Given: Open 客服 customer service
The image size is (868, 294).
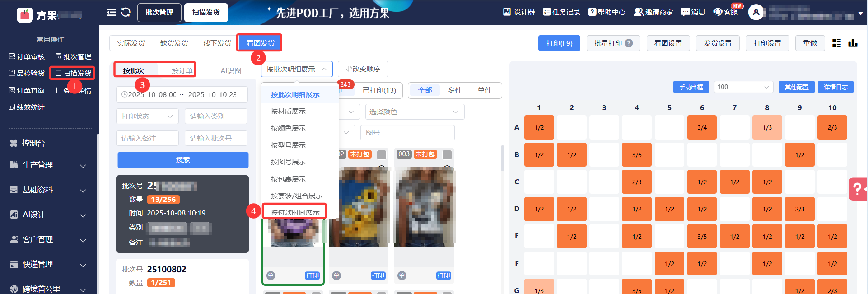Looking at the screenshot, I should tap(725, 12).
